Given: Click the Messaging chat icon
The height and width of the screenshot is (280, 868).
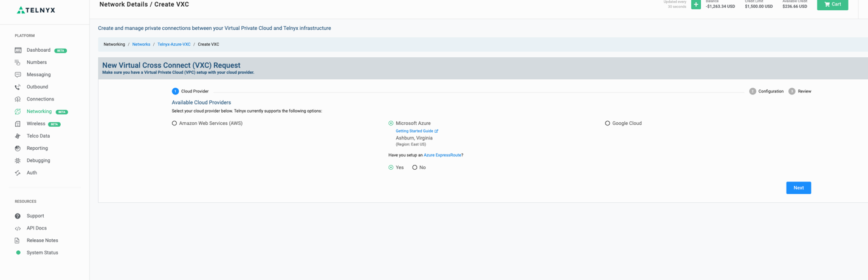Looking at the screenshot, I should (18, 75).
